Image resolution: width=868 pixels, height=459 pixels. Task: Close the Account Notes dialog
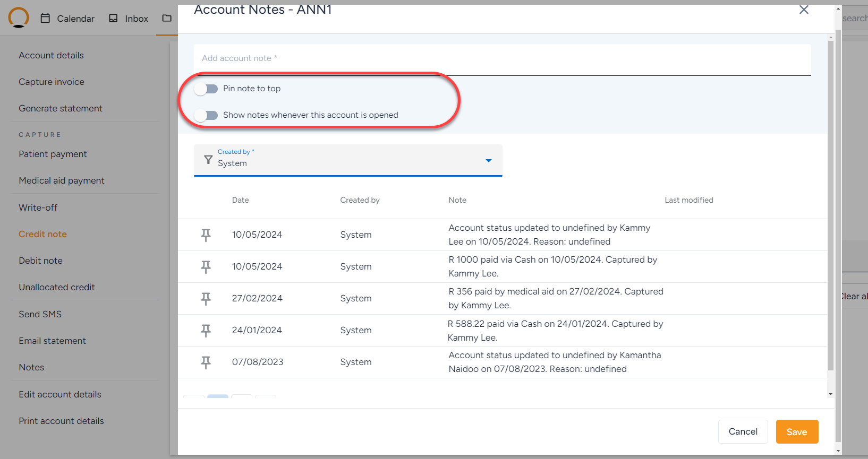804,10
